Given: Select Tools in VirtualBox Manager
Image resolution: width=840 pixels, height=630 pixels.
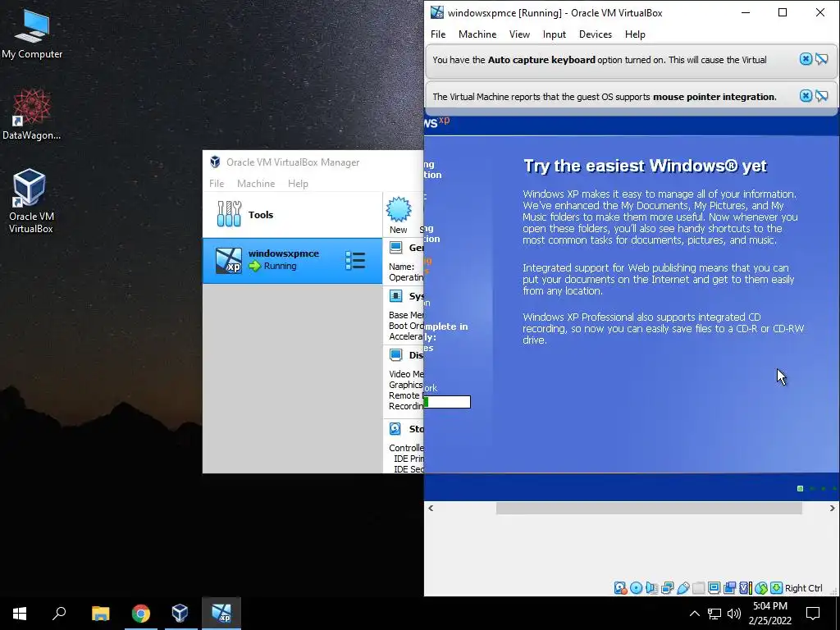Looking at the screenshot, I should pos(293,214).
